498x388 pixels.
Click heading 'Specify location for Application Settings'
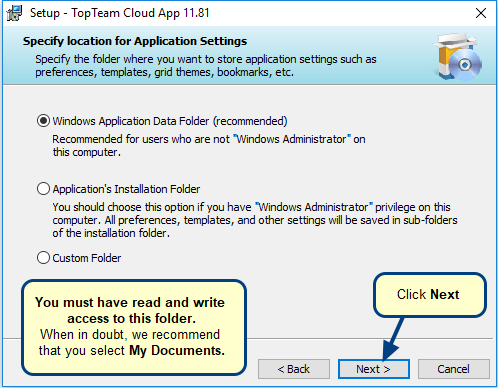tap(135, 41)
